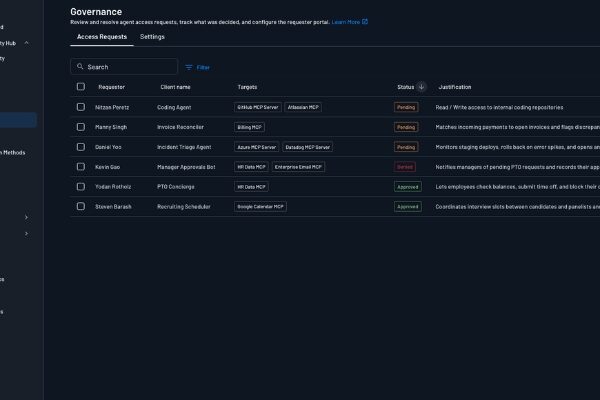Click the Justification column header
This screenshot has height=400, width=600.
pos(455,87)
